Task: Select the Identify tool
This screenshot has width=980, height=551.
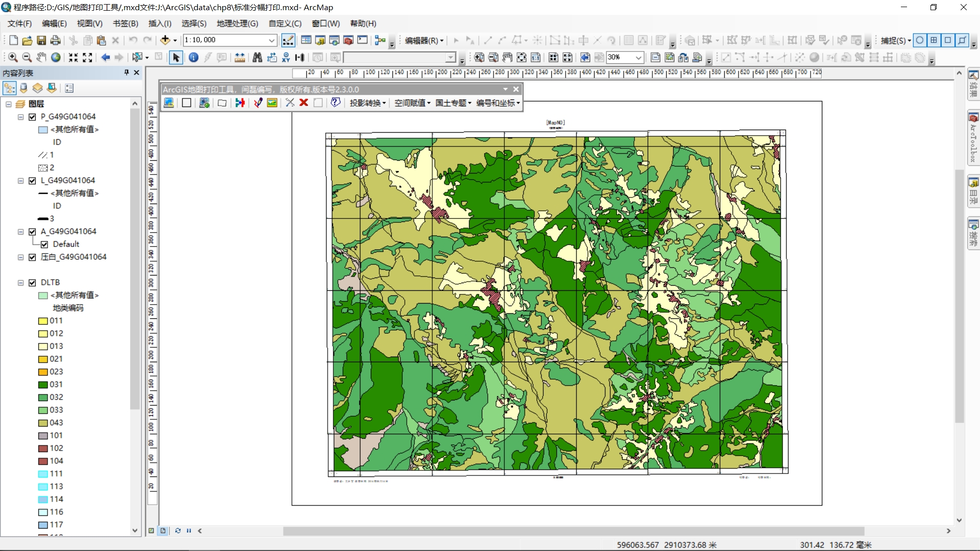Action: 193,58
